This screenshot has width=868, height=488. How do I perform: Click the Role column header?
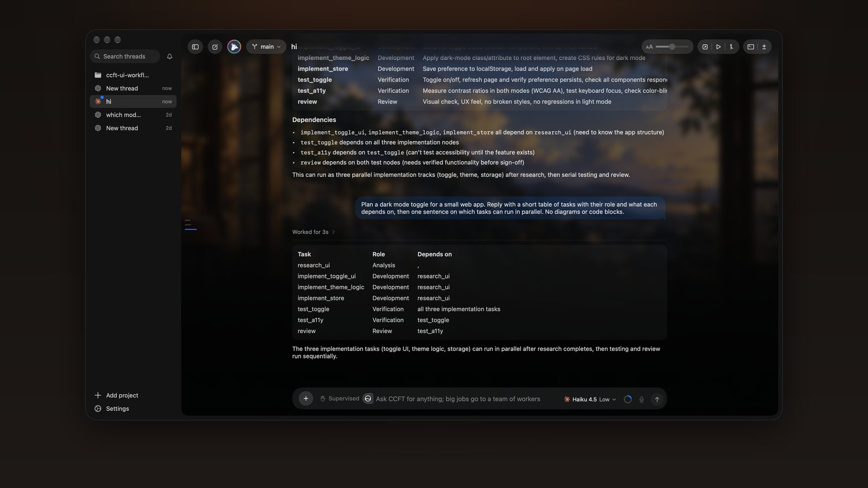pos(379,254)
